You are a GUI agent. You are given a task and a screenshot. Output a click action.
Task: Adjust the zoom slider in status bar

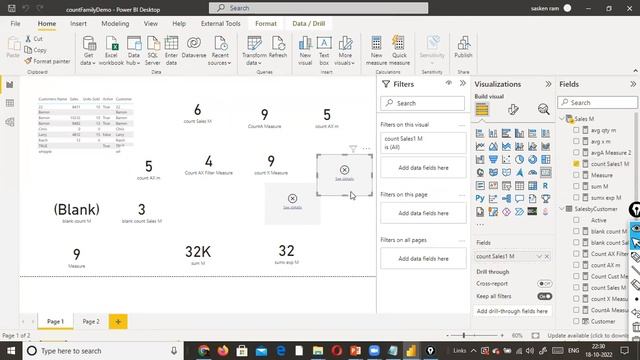[x=464, y=336]
